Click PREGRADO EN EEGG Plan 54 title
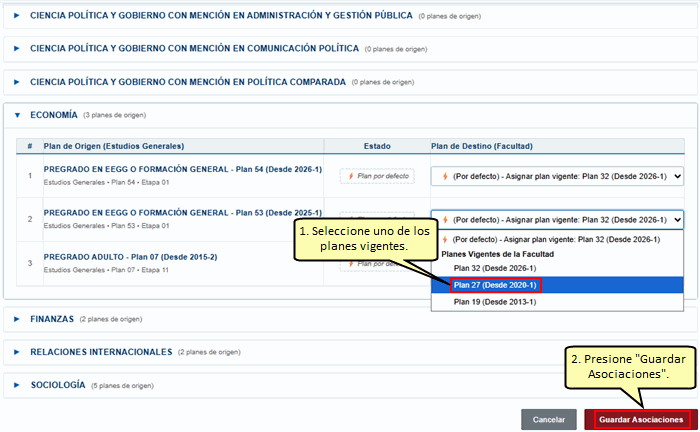The height and width of the screenshot is (432, 700). tap(183, 169)
